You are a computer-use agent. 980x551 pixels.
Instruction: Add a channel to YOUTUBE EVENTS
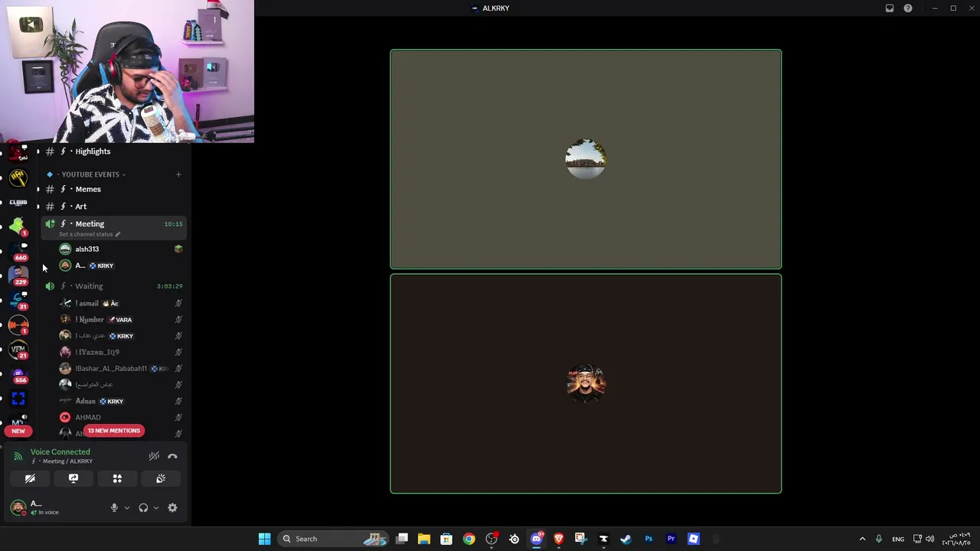pos(178,174)
